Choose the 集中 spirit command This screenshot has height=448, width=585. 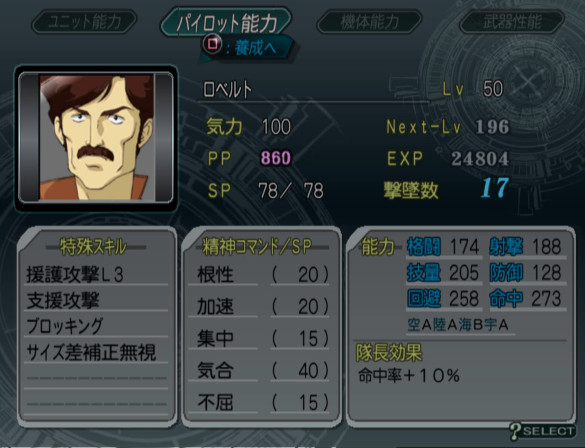pyautogui.click(x=263, y=339)
